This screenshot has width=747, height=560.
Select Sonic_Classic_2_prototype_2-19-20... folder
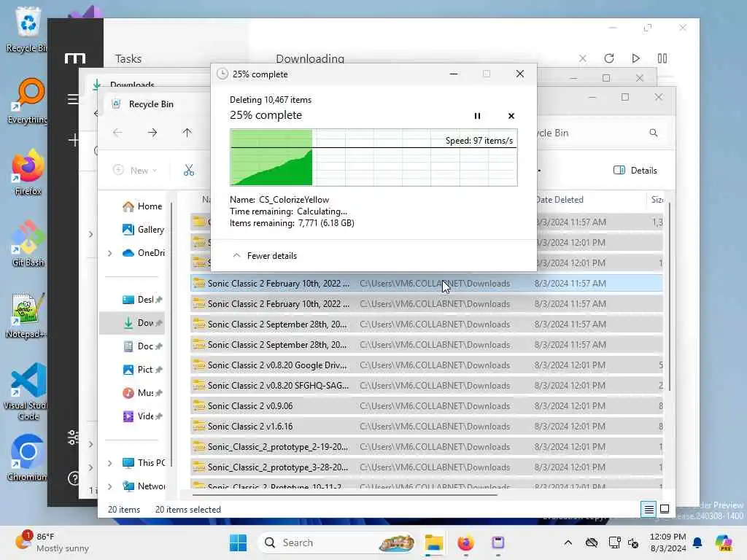click(x=426, y=447)
